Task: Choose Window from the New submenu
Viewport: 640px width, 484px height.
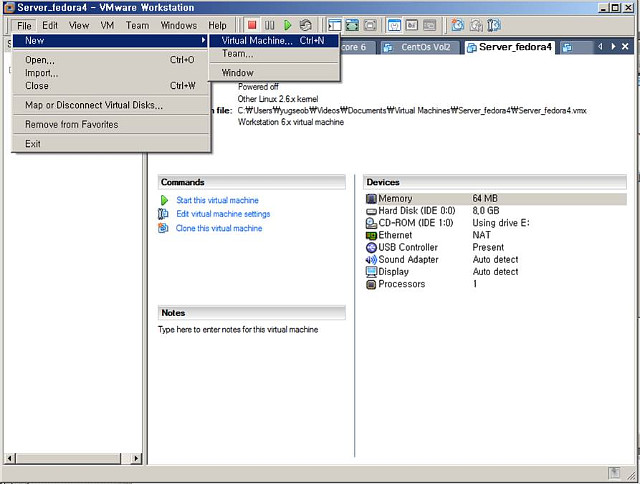Action: [273, 73]
